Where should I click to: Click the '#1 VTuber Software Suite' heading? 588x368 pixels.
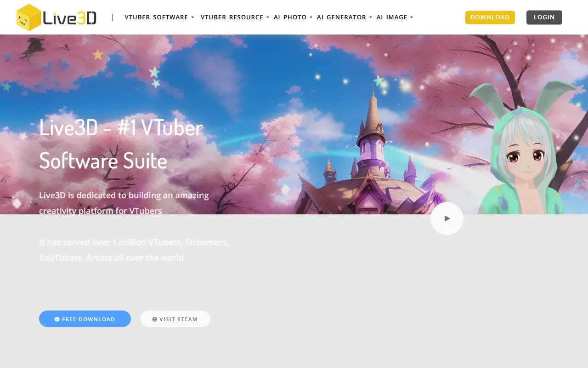tap(121, 144)
